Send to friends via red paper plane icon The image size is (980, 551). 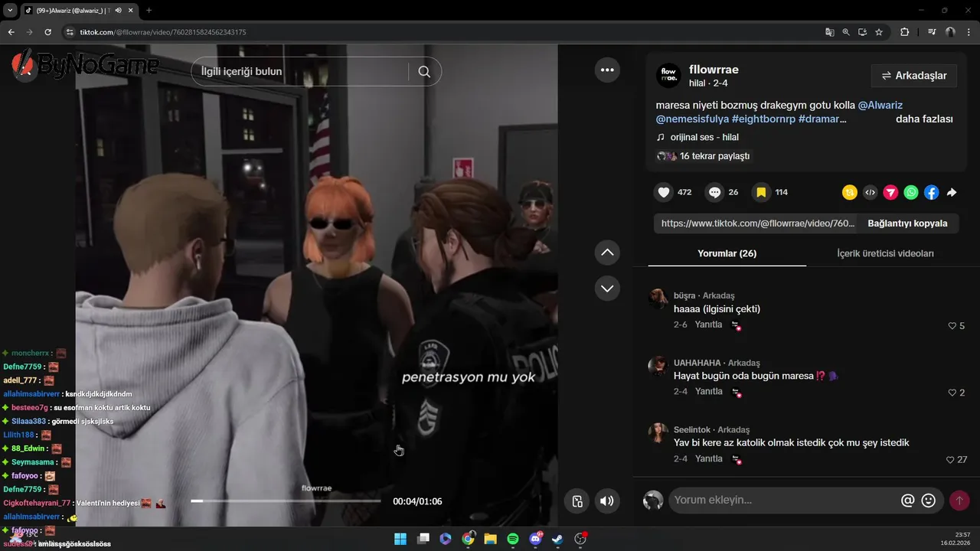click(x=890, y=193)
